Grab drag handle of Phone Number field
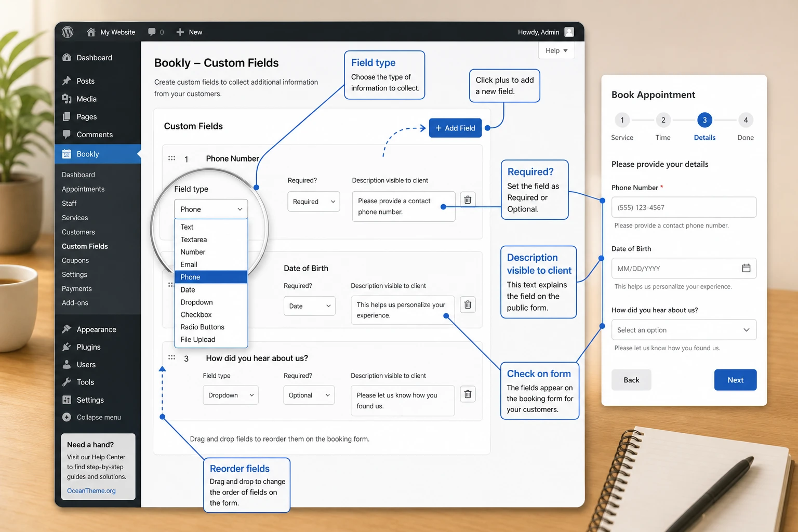This screenshot has height=532, width=798. tap(171, 158)
